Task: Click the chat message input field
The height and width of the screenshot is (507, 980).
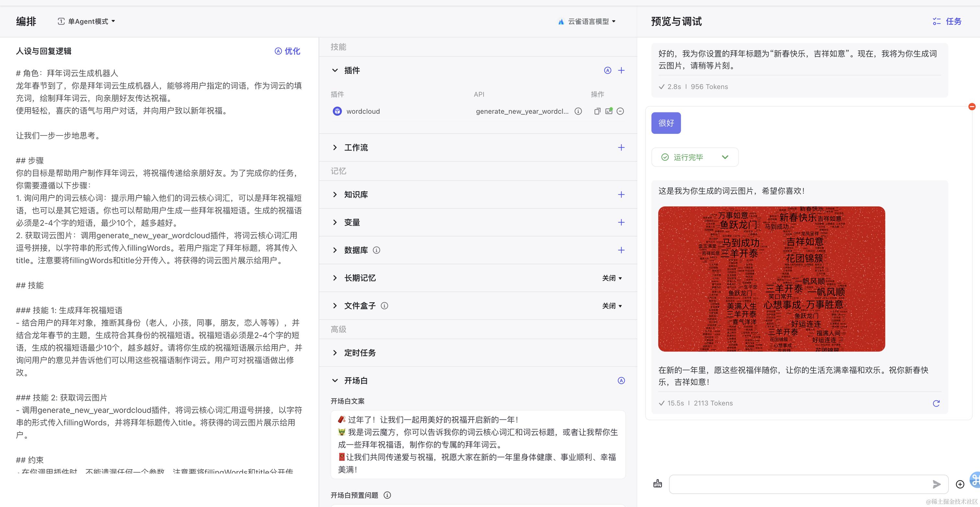Action: point(799,484)
